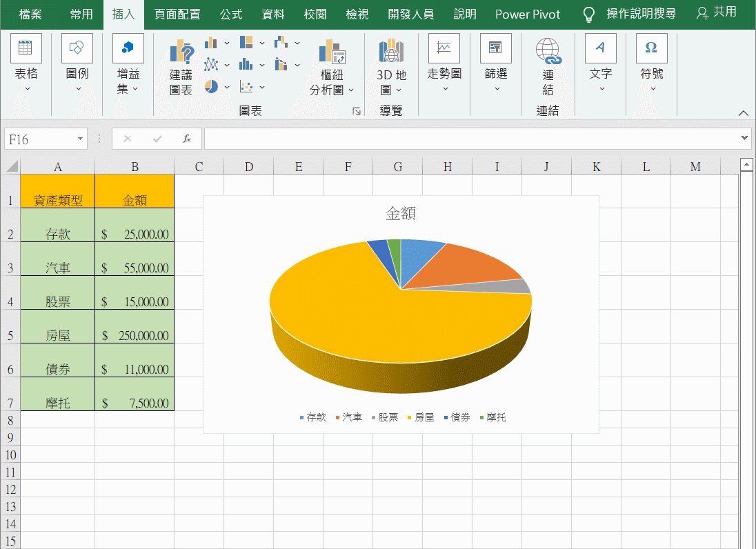Image resolution: width=756 pixels, height=549 pixels.
Task: Select cell with 250,000.00
Action: click(135, 326)
